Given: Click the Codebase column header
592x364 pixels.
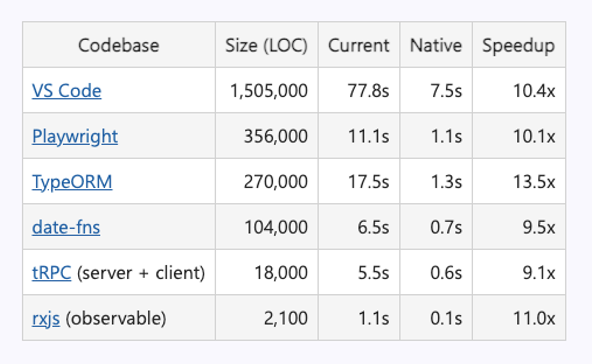Looking at the screenshot, I should point(119,45).
